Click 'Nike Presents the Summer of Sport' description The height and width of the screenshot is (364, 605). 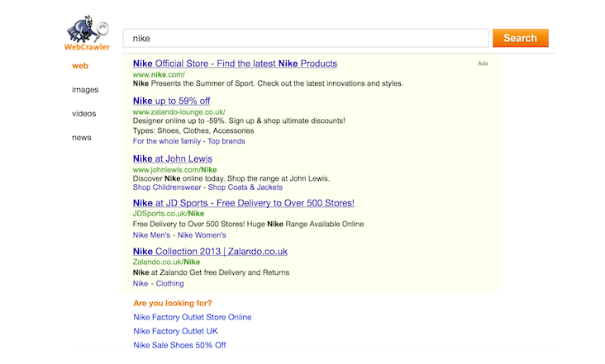[x=268, y=83]
